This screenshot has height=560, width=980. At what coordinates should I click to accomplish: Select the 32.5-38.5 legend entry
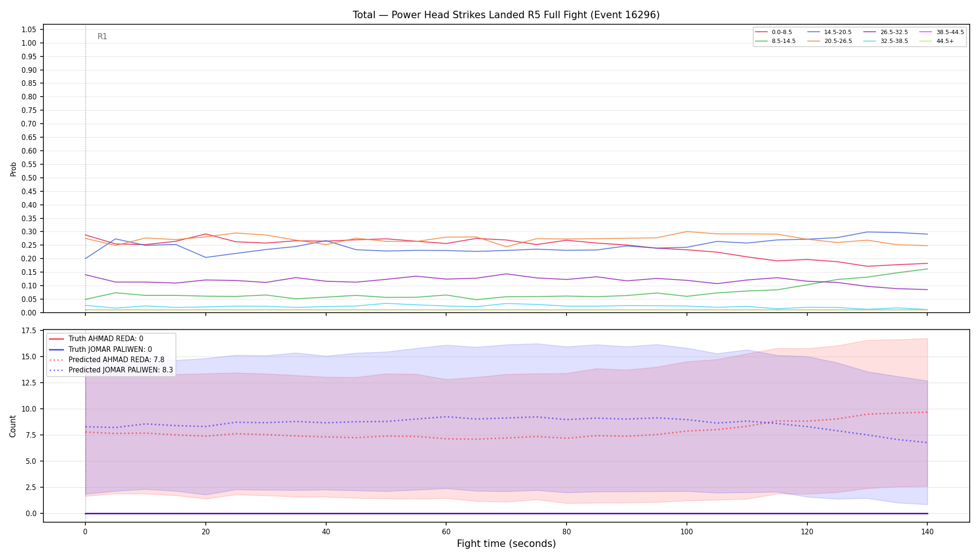pyautogui.click(x=886, y=41)
